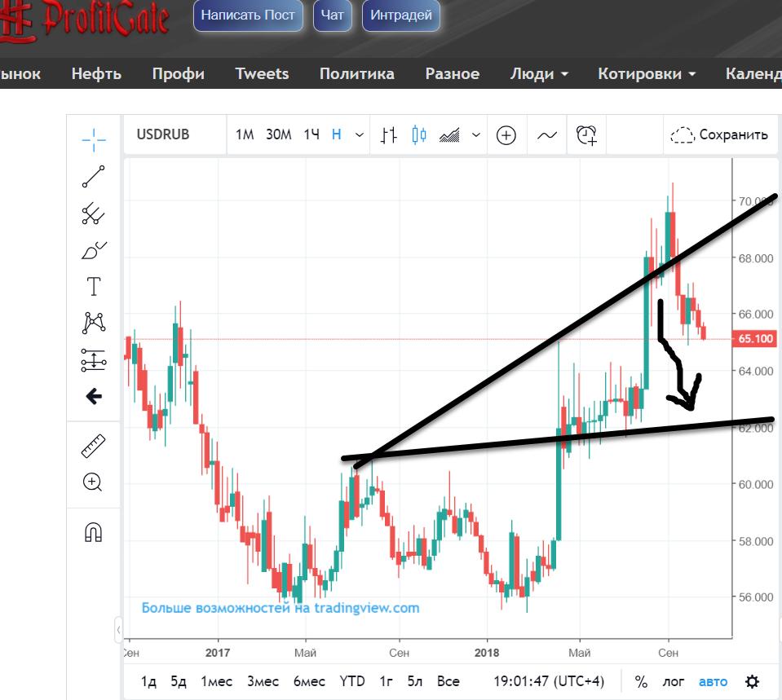The image size is (782, 700).
Task: Select 1Ч timeframe
Action: click(311, 134)
